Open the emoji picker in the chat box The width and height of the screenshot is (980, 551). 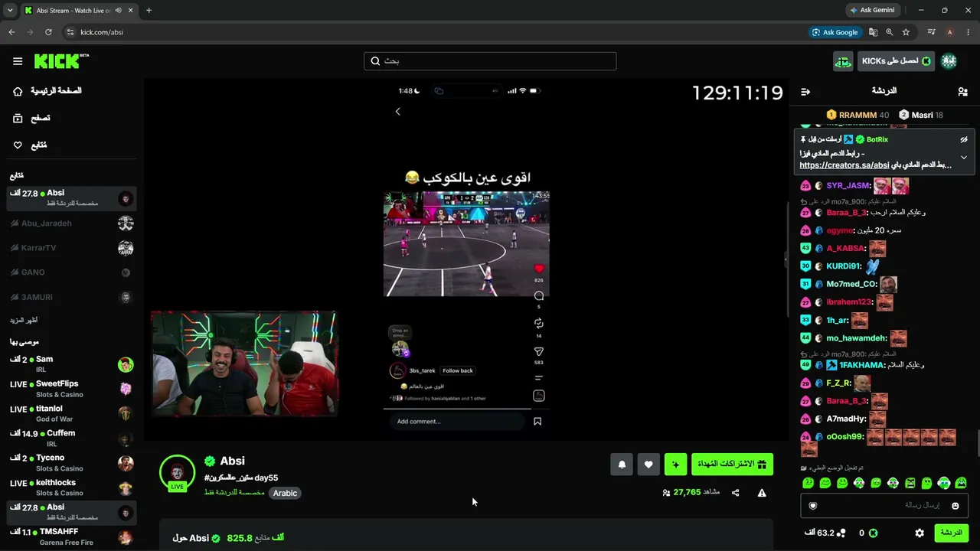(955, 505)
